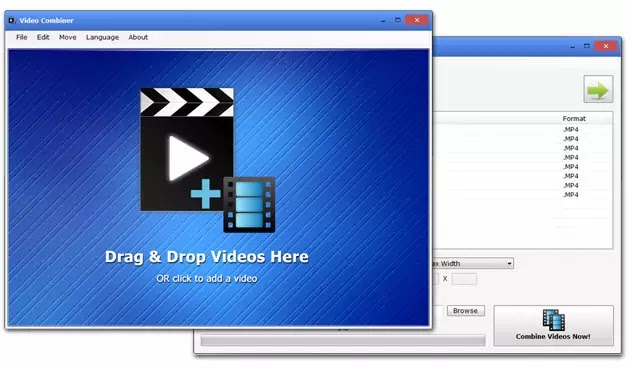The width and height of the screenshot is (630, 369).
Task: Open the Edit menu
Action: click(43, 37)
